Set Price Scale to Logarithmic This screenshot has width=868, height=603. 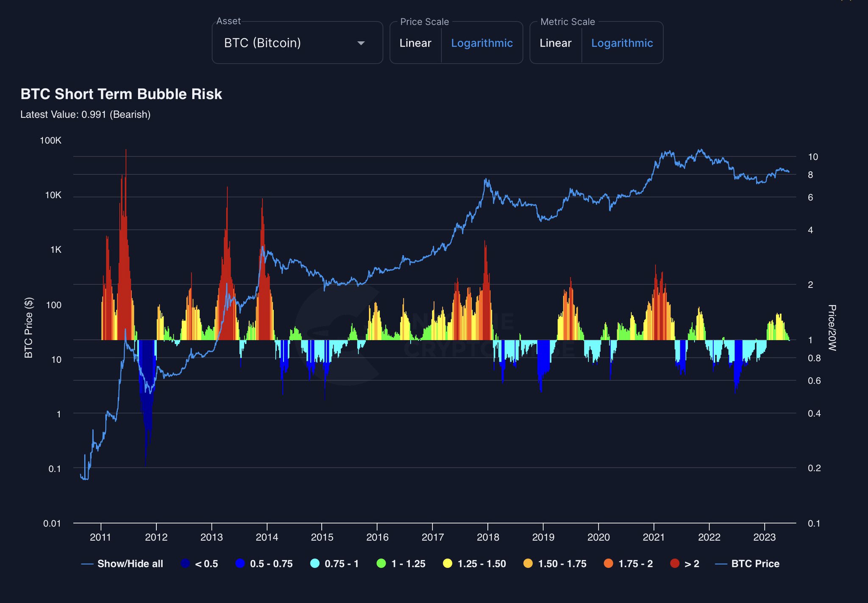click(482, 43)
